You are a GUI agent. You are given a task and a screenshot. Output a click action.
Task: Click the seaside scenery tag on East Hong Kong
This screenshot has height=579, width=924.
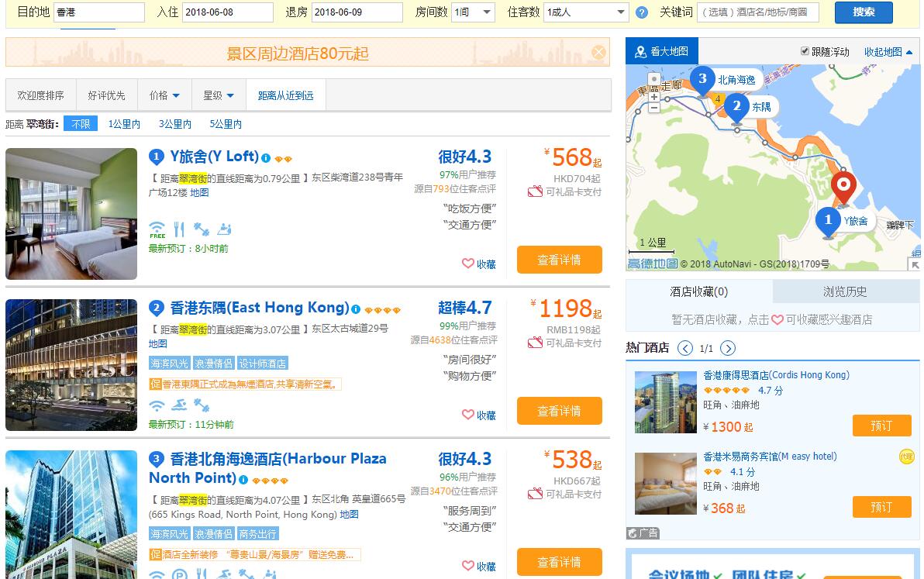click(x=169, y=364)
